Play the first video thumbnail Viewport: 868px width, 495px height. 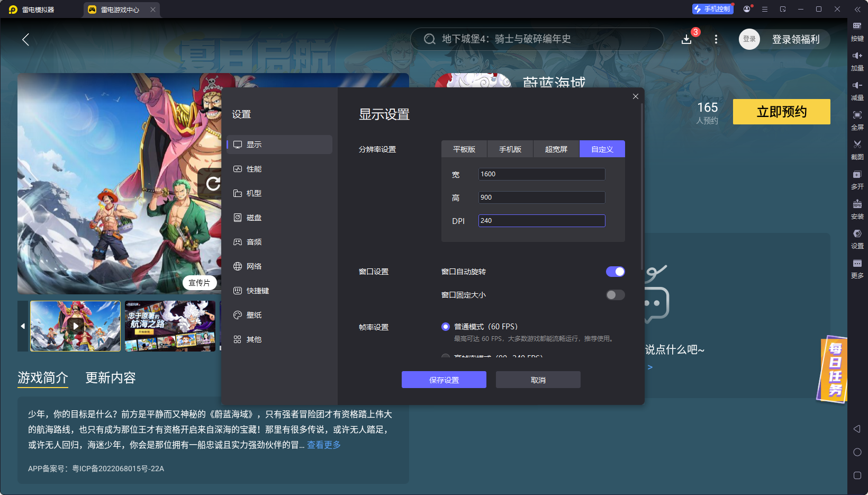75,326
